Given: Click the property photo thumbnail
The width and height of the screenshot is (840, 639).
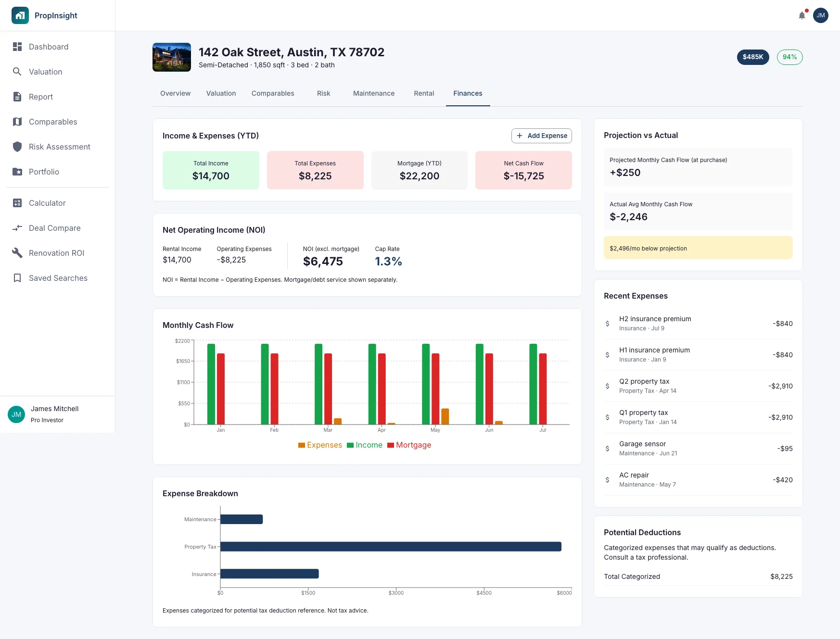Looking at the screenshot, I should click(x=172, y=57).
